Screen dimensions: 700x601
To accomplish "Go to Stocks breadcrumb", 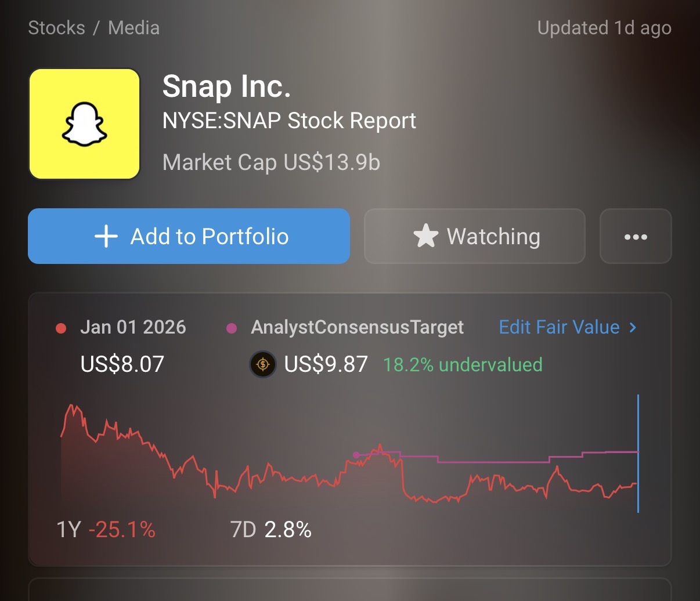I will click(x=56, y=28).
